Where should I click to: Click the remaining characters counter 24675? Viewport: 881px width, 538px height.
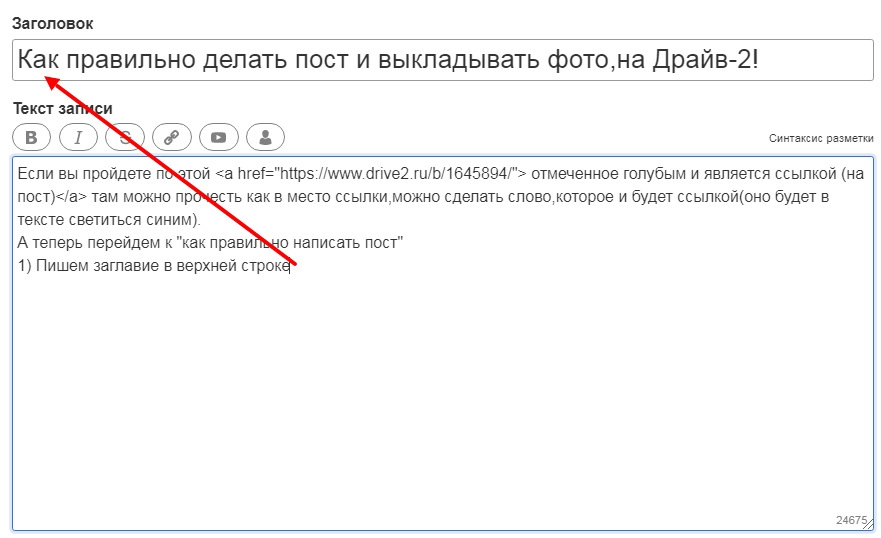pyautogui.click(x=851, y=520)
